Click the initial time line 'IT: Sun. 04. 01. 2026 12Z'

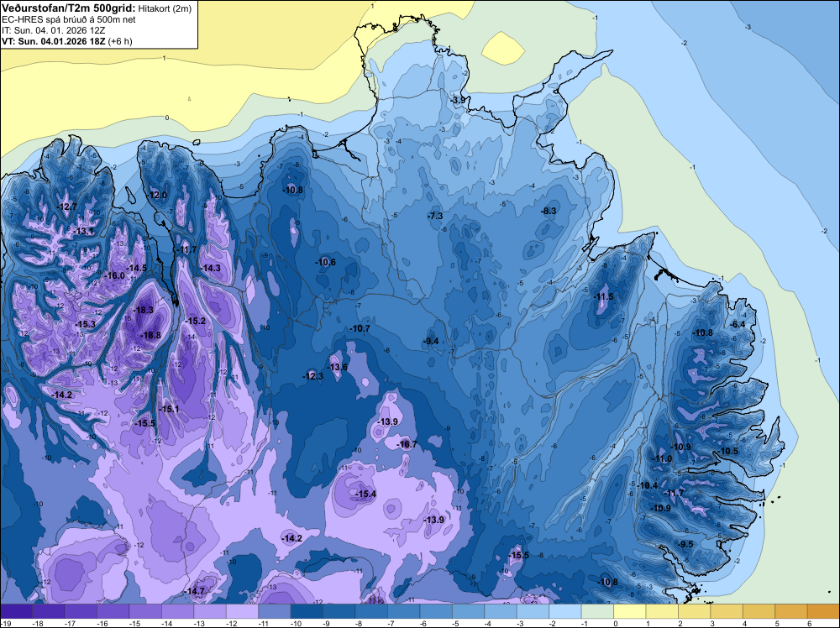tap(54, 30)
